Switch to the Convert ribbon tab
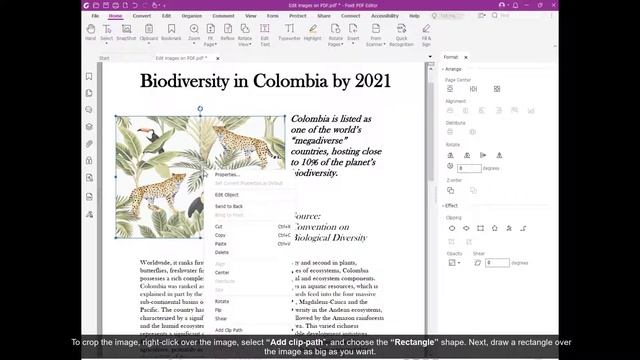 (x=142, y=16)
